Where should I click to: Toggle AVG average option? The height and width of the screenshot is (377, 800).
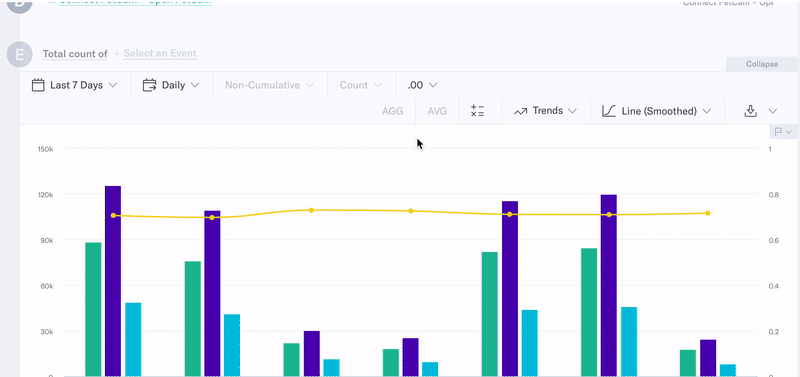pos(437,111)
